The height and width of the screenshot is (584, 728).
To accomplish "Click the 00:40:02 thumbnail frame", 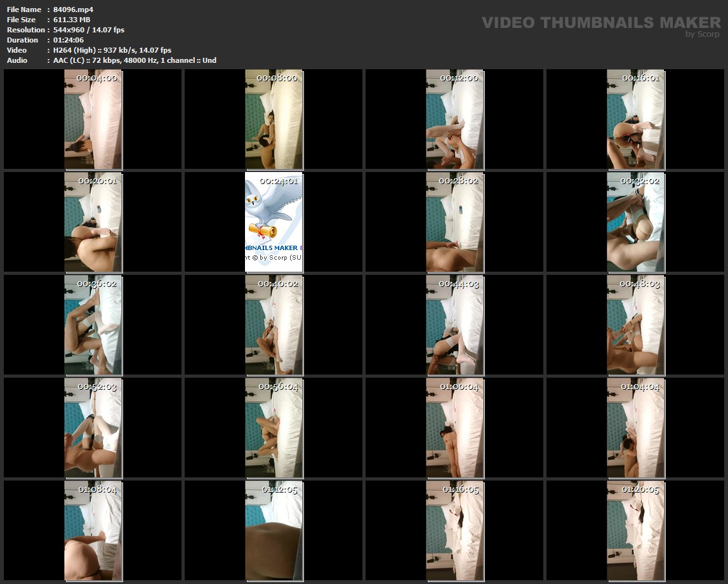I will [274, 324].
